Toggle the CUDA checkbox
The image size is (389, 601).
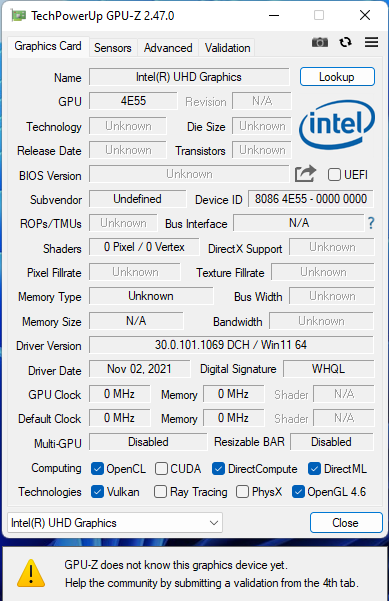pyautogui.click(x=161, y=469)
